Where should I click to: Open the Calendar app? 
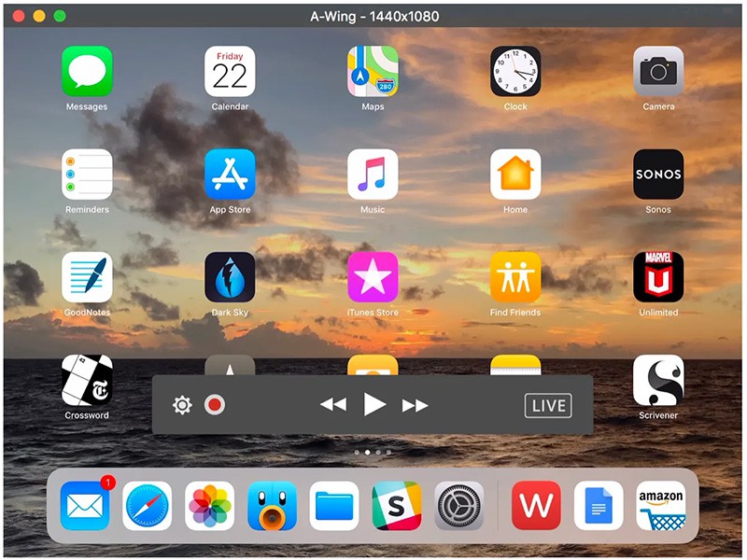[230, 72]
